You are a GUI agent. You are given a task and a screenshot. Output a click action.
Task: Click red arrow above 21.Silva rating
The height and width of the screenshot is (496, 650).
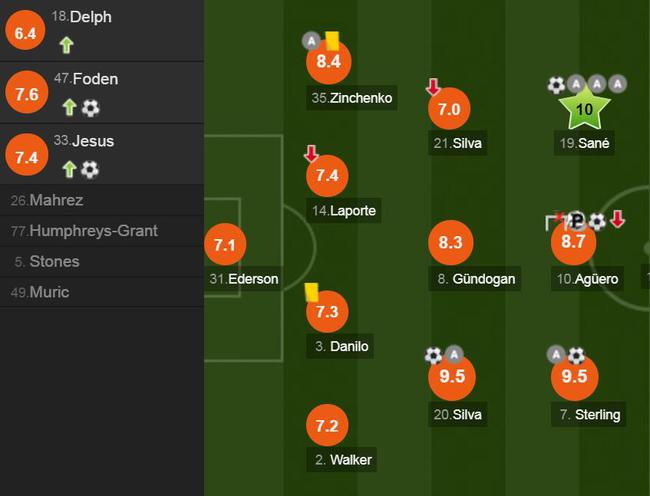click(x=433, y=87)
